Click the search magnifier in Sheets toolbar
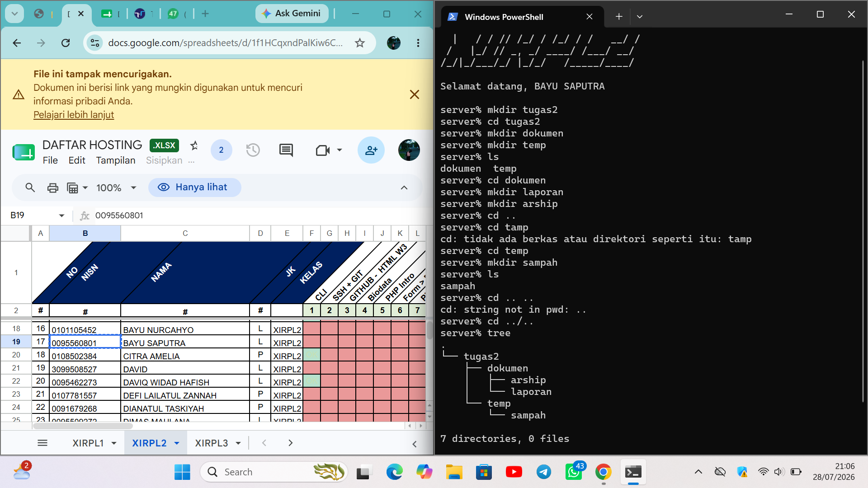 pos(30,188)
